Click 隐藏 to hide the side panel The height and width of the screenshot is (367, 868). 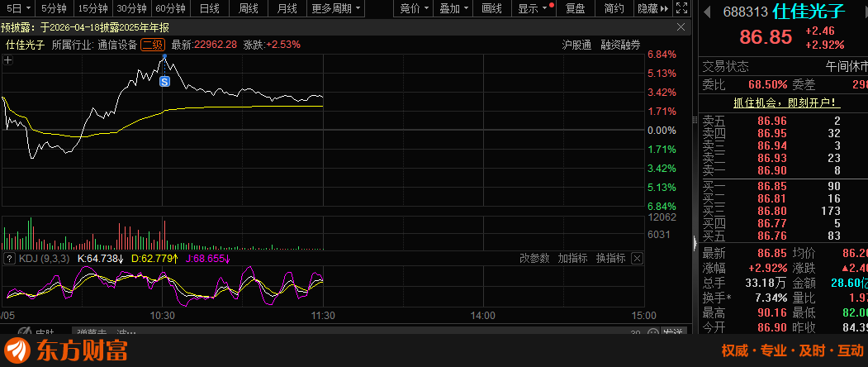(653, 8)
